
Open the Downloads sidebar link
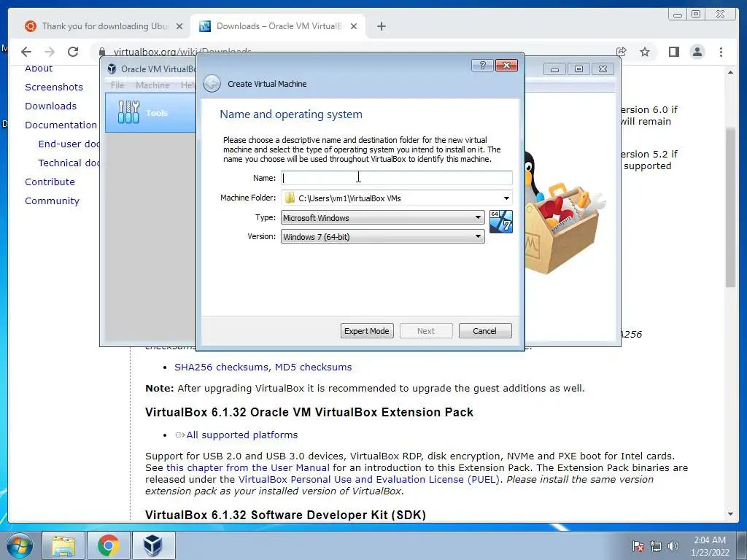point(50,106)
